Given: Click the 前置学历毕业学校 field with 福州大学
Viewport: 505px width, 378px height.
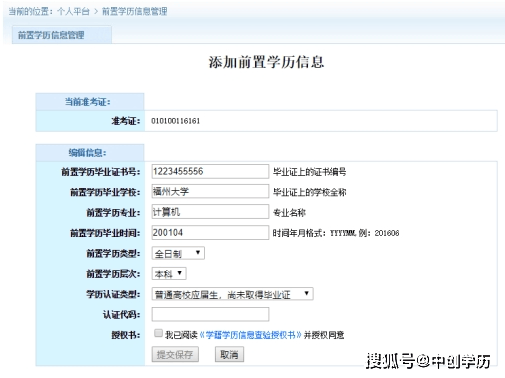Looking at the screenshot, I should click(210, 191).
